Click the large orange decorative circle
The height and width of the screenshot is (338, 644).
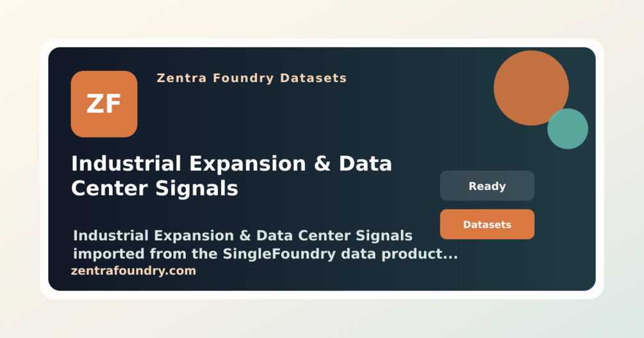[x=531, y=88]
